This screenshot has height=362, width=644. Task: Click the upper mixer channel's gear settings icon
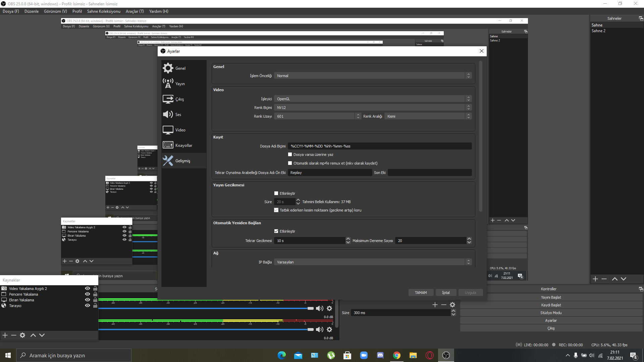click(x=329, y=308)
